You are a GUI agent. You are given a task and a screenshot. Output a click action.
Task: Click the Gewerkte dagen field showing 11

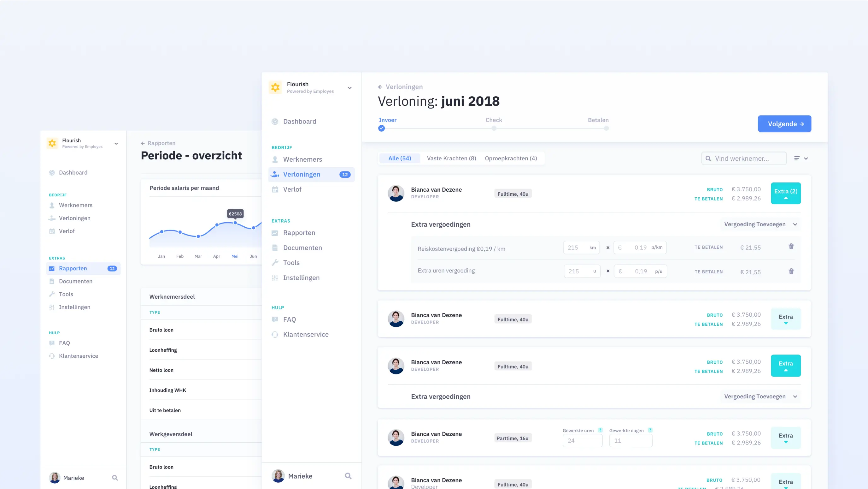[630, 440]
